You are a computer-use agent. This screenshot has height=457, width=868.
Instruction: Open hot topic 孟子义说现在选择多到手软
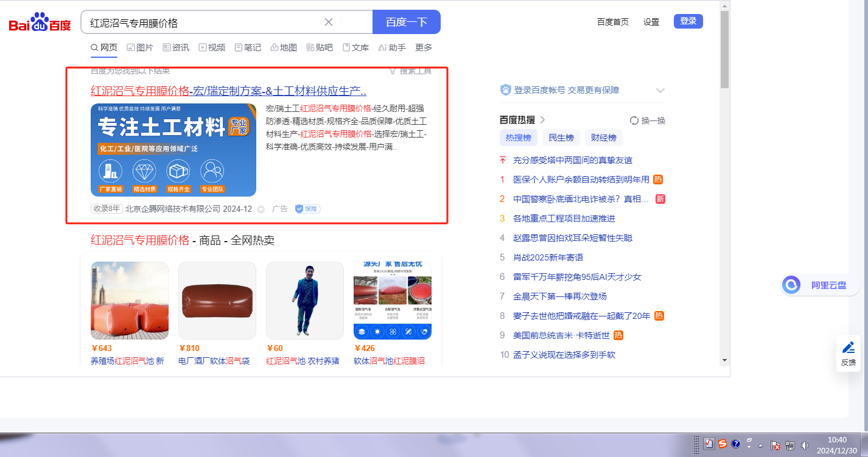pyautogui.click(x=564, y=355)
